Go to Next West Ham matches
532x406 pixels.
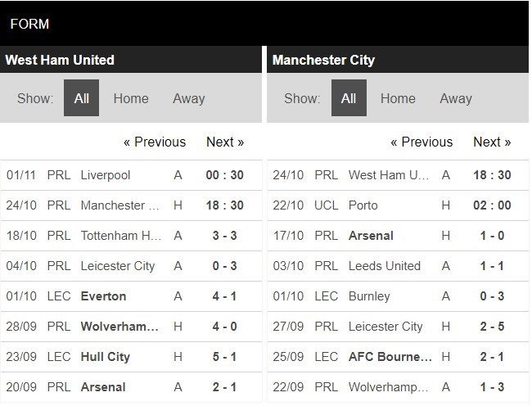pyautogui.click(x=225, y=142)
